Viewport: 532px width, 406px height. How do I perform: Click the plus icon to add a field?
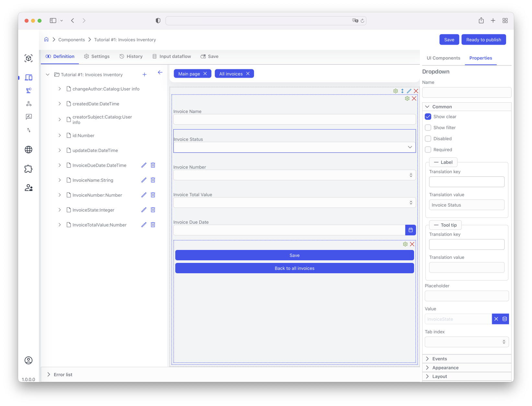(145, 74)
